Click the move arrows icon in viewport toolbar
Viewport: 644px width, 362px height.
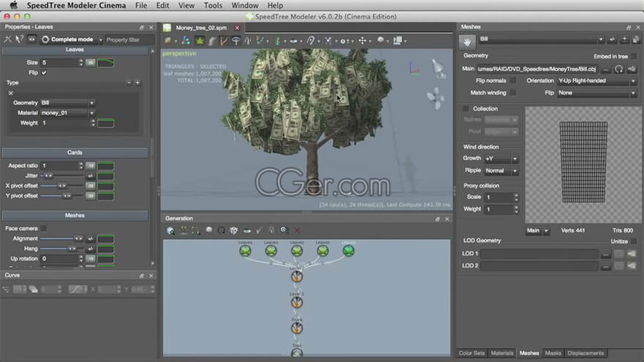coord(362,41)
